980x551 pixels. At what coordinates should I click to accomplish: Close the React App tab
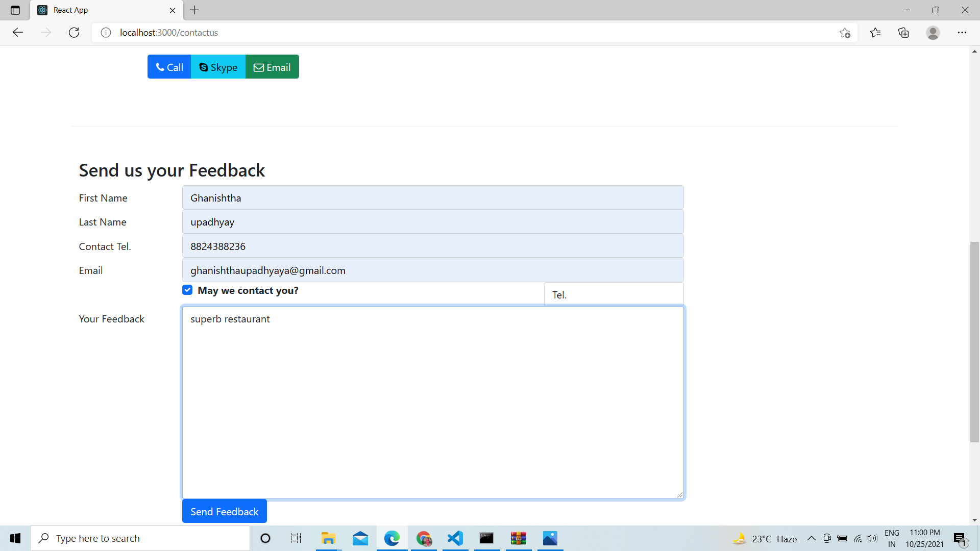[173, 10]
